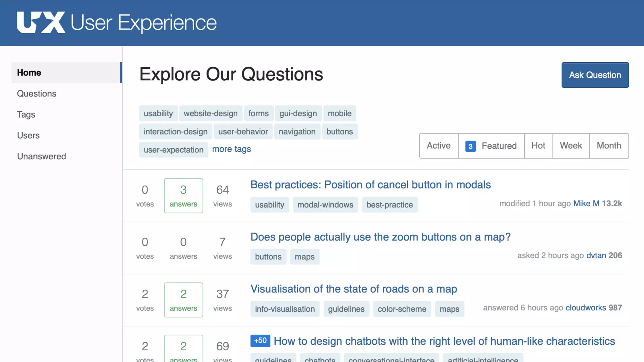Click the Featured count badge 3
This screenshot has width=644, height=362.
pos(470,146)
